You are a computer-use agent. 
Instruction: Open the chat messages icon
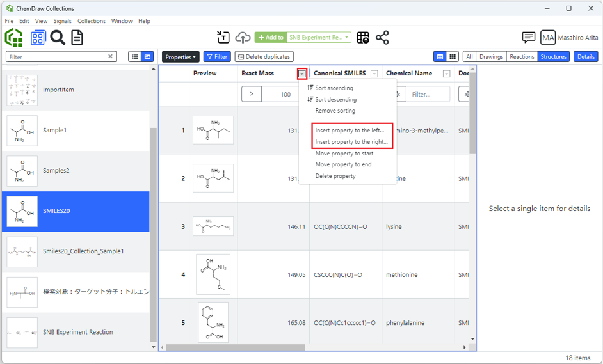click(528, 38)
